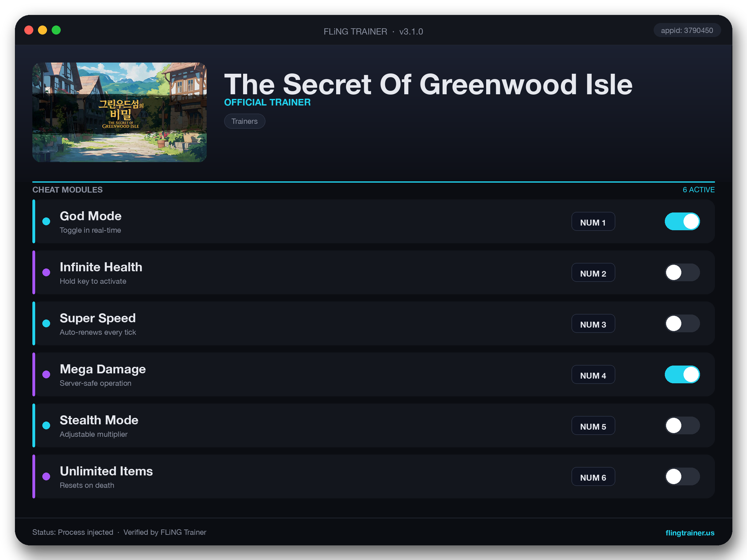Click the 'Resets on death' description
This screenshot has width=747, height=560.
coord(87,485)
